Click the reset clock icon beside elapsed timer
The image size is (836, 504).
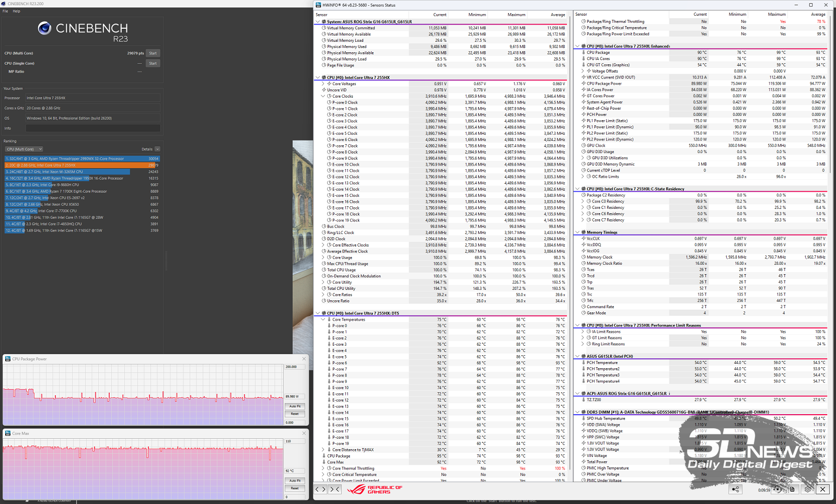(777, 489)
